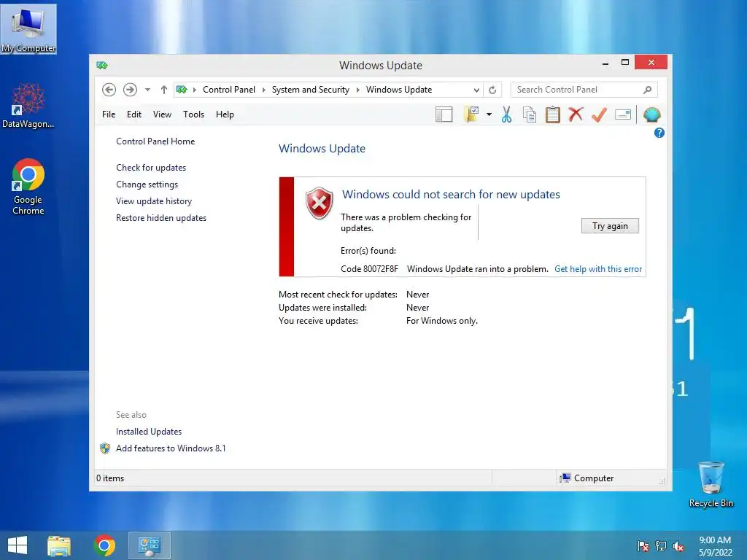747x560 pixels.
Task: Select My Computer desktop icon
Action: click(28, 29)
